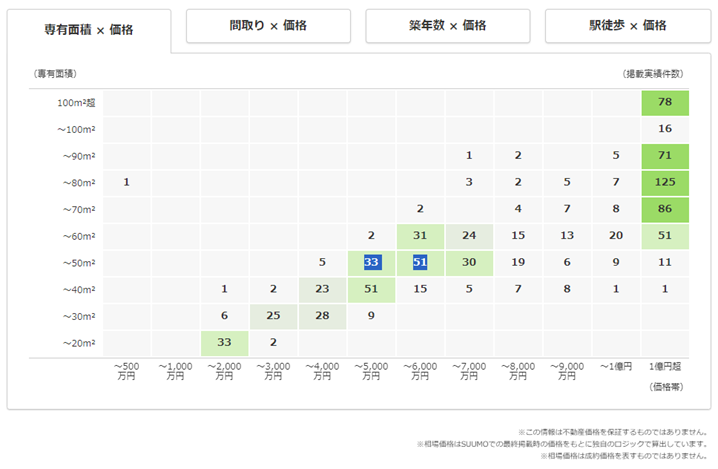The image size is (718, 469).
Task: Show the 駅徒歩 × 価格 tab
Action: coord(628,26)
